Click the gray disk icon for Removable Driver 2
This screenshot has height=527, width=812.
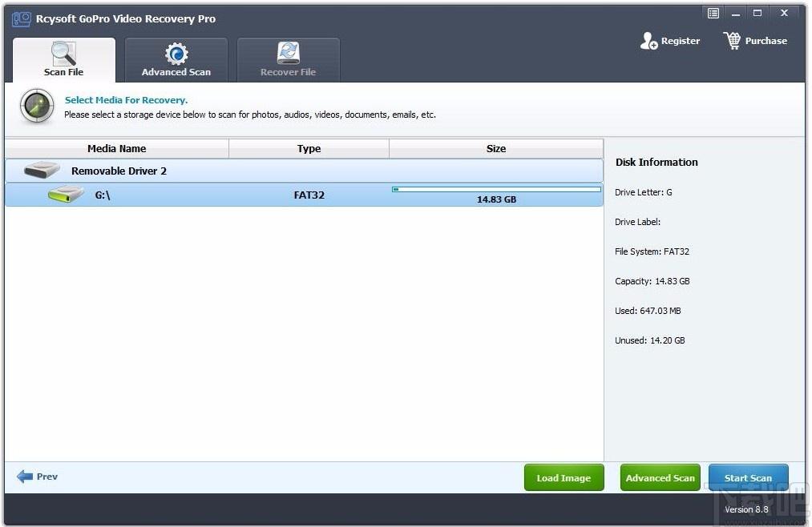coord(42,170)
